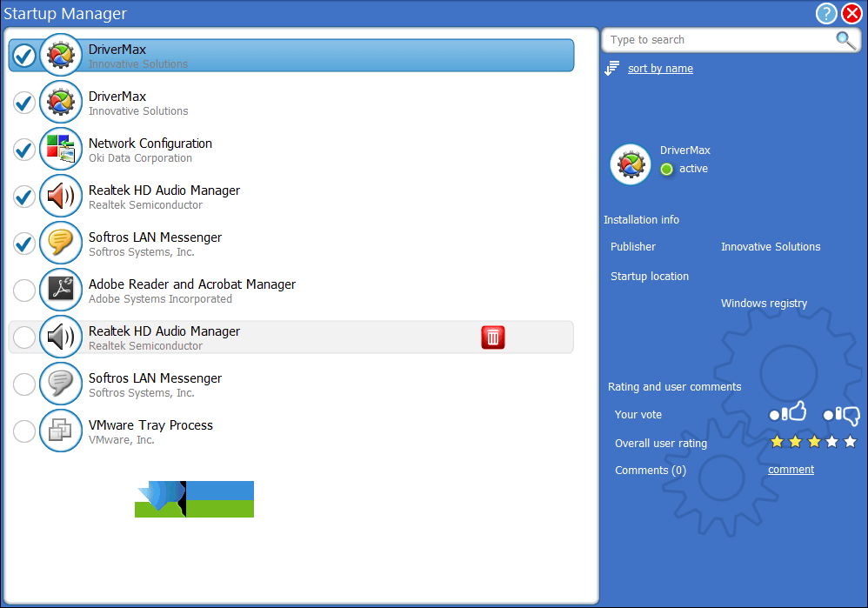Click the magnifier search icon
The image size is (868, 608).
(x=845, y=40)
